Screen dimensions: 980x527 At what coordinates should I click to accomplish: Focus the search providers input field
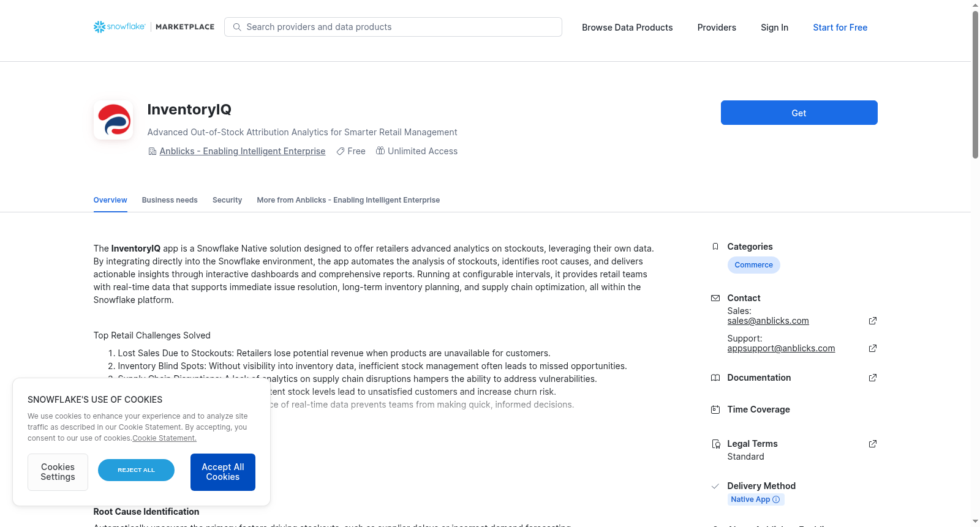click(x=393, y=27)
